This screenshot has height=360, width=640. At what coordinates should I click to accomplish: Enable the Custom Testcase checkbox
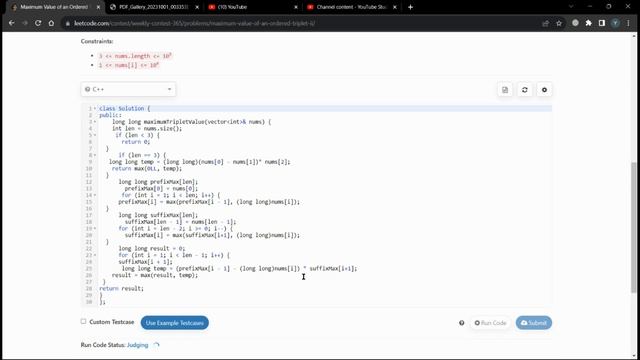[83, 322]
